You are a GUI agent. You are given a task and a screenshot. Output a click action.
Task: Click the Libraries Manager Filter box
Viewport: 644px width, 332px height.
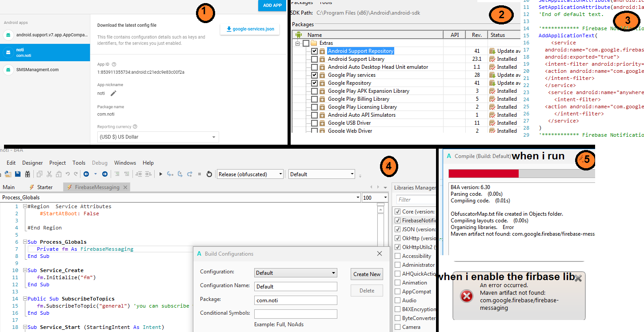point(416,200)
